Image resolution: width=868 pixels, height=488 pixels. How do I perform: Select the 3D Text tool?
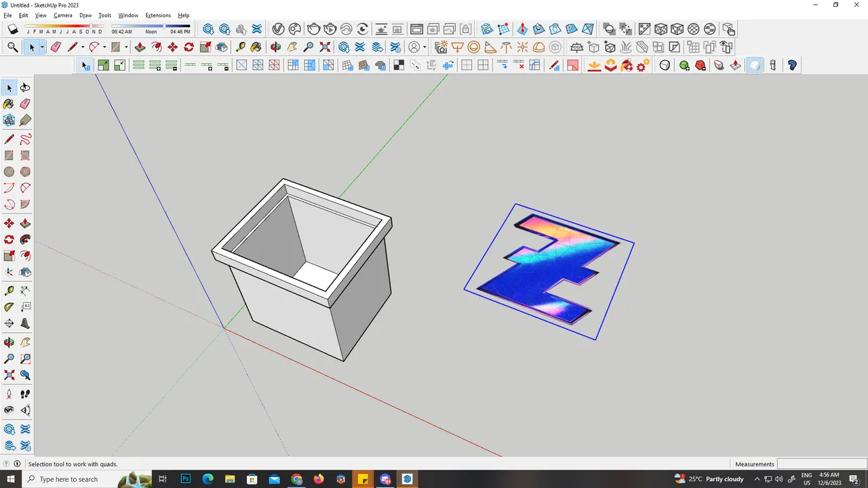click(x=25, y=323)
